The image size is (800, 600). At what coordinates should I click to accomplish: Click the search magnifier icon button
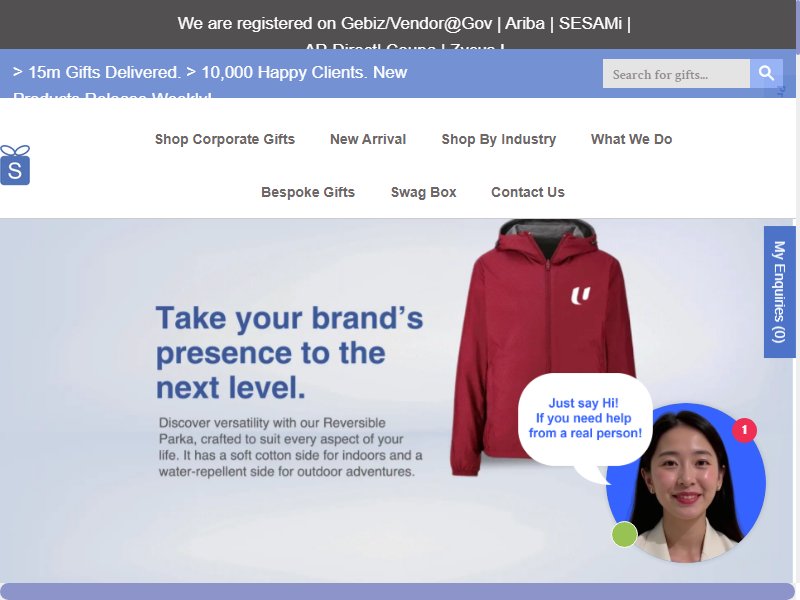766,73
